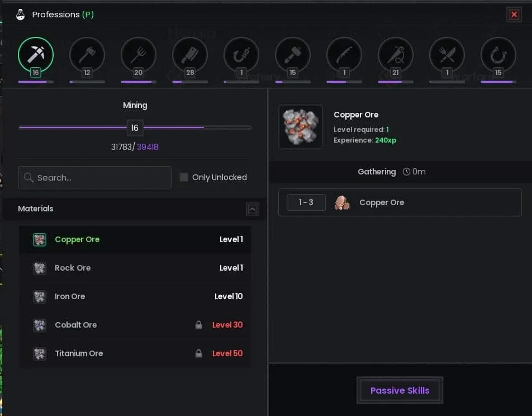Select the axe profession icon at level 12
Screen dimensions: 532x416
87,54
